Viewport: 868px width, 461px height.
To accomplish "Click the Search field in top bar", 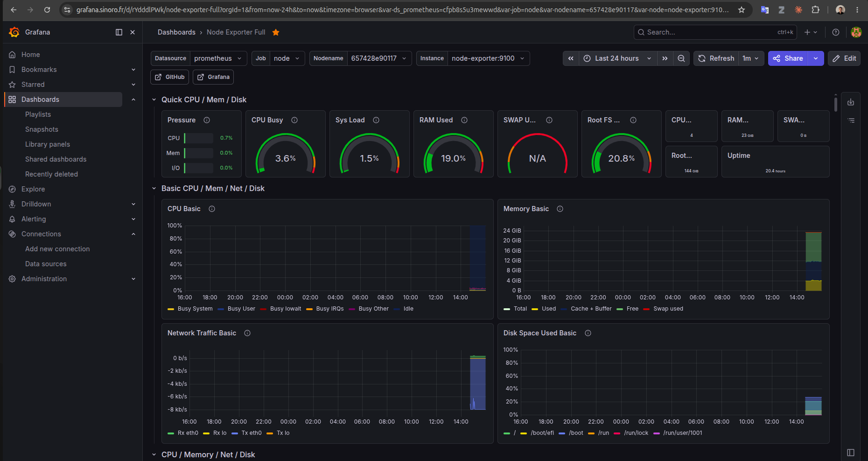I will (x=715, y=32).
